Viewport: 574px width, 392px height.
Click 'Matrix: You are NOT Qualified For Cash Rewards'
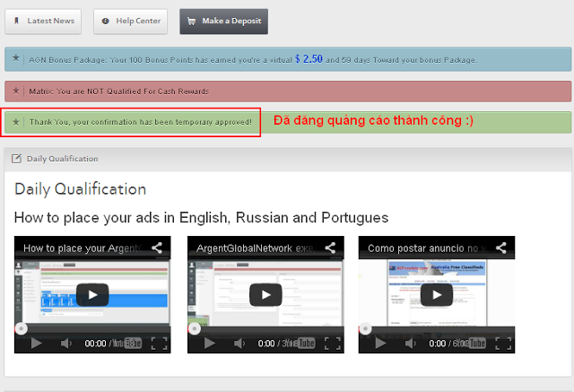tap(119, 91)
